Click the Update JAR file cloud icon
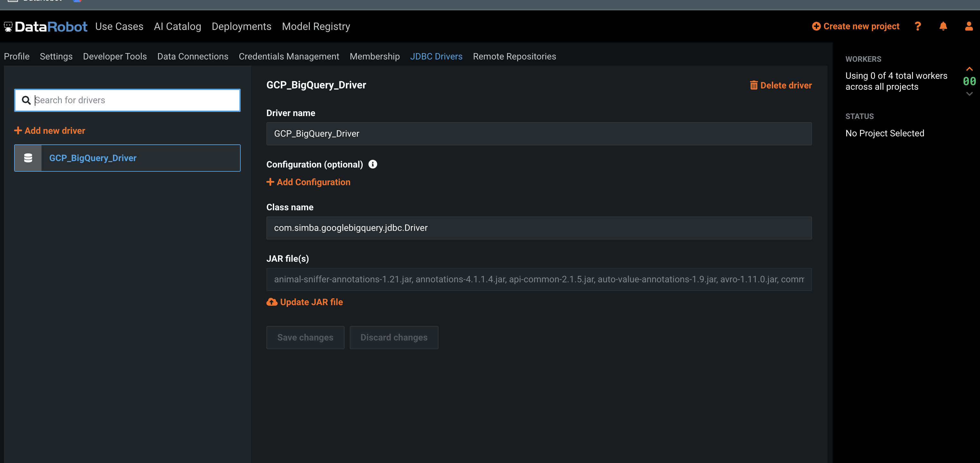 coord(272,302)
